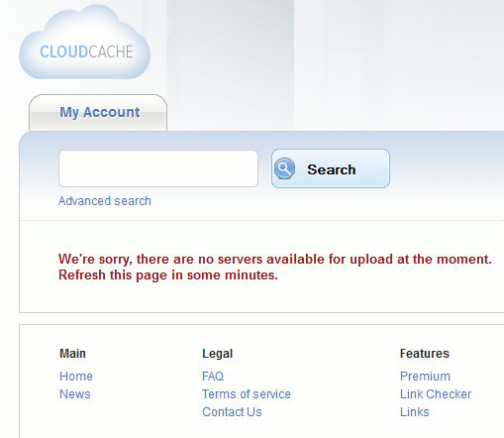
Task: Click the 'Main' footer heading
Action: pos(72,354)
